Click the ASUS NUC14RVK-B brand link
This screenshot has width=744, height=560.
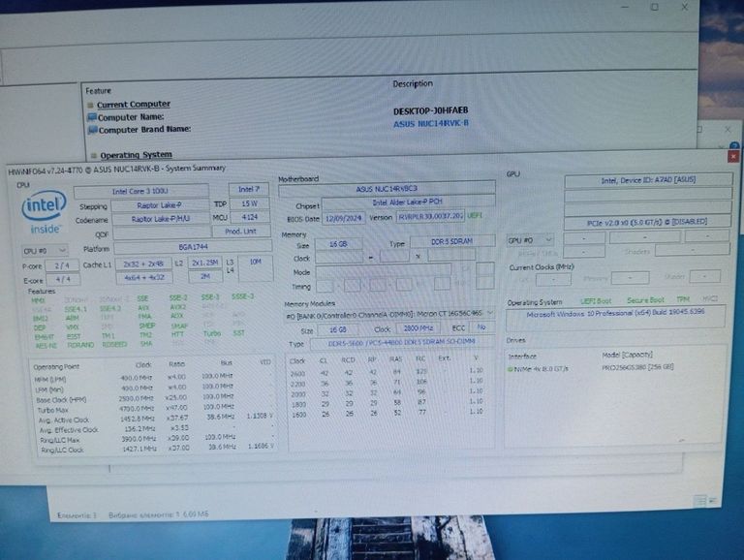pos(430,123)
